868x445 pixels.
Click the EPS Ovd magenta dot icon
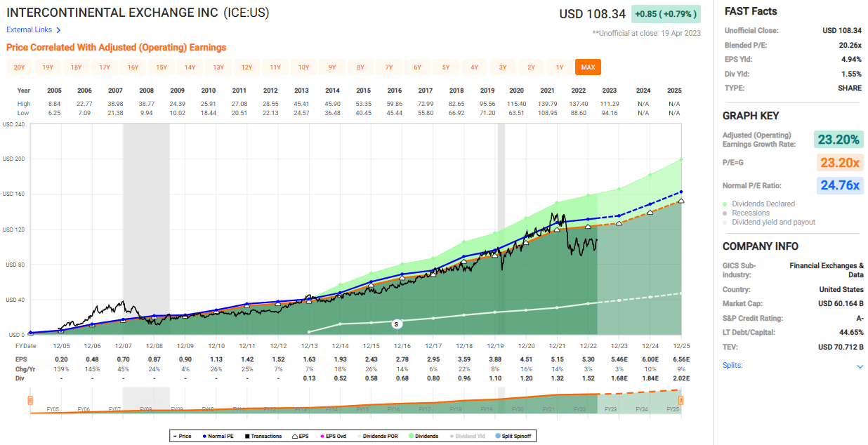tap(323, 435)
